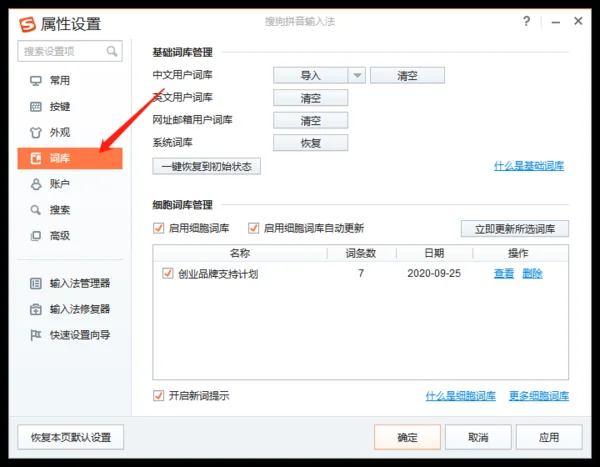Expand the 导入 dropdown arrow
600x467 pixels.
(357, 75)
